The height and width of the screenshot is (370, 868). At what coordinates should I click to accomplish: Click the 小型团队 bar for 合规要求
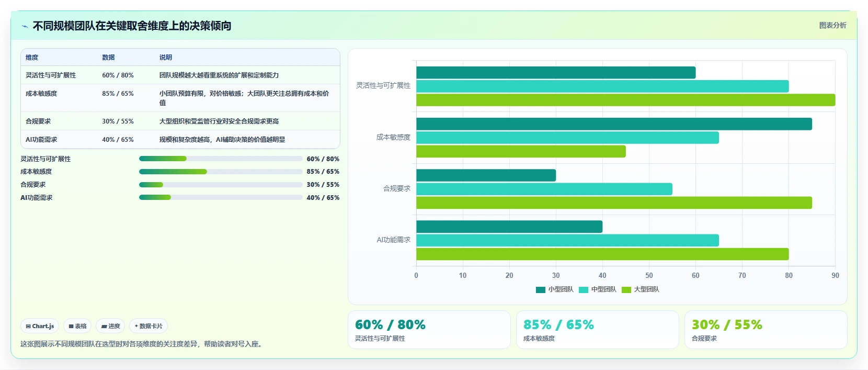486,175
